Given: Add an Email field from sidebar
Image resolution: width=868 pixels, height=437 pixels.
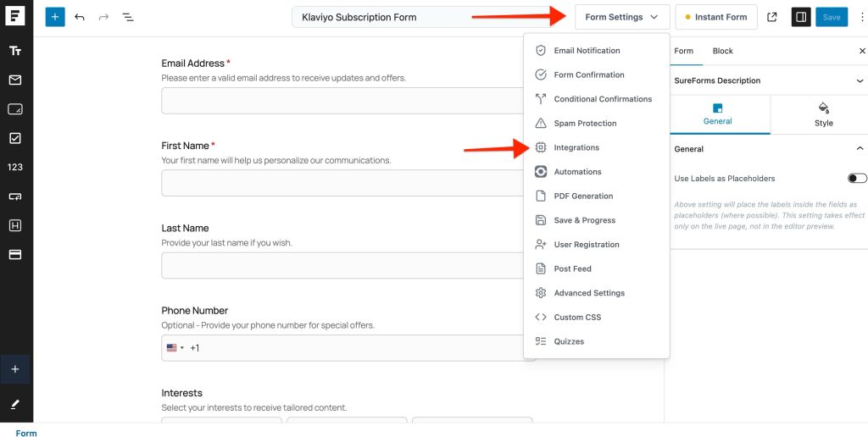Looking at the screenshot, I should 15,80.
